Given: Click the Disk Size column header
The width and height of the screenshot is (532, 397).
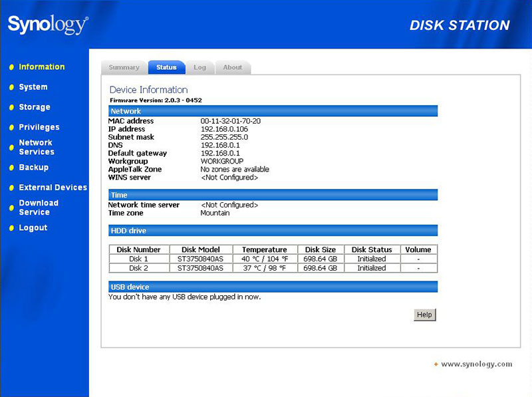Looking at the screenshot, I should tap(321, 250).
